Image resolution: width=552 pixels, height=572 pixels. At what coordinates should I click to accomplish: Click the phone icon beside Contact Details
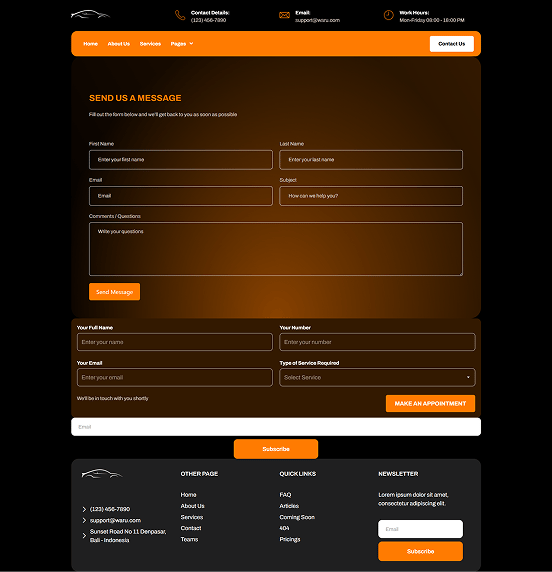coord(180,15)
